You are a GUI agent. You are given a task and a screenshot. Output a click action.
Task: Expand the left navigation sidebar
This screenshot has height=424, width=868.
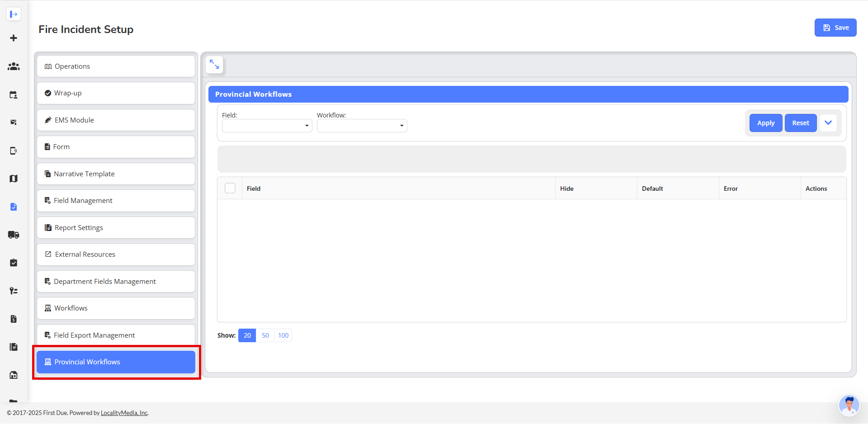click(x=14, y=14)
